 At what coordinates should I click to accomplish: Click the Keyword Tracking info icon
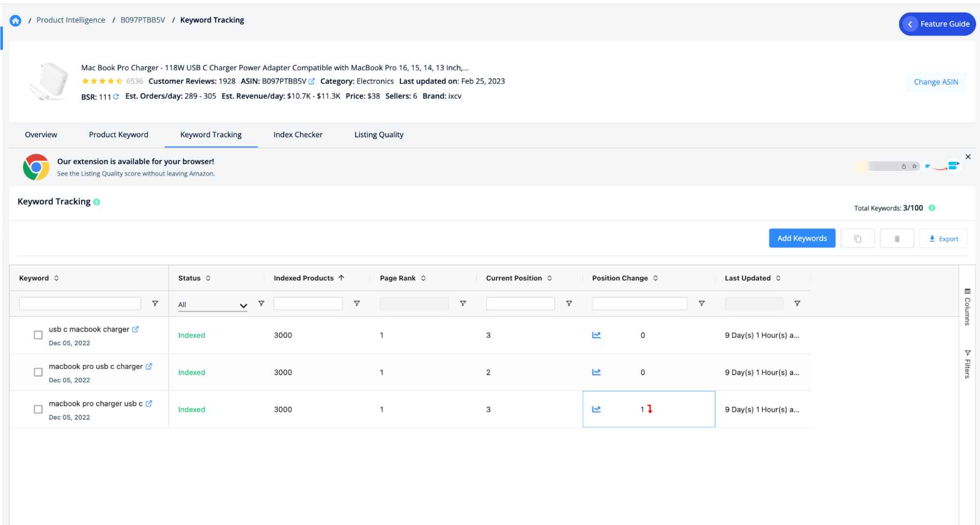(97, 202)
